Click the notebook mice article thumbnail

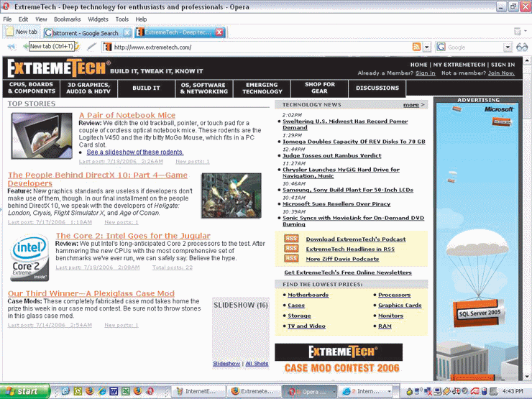coord(42,136)
